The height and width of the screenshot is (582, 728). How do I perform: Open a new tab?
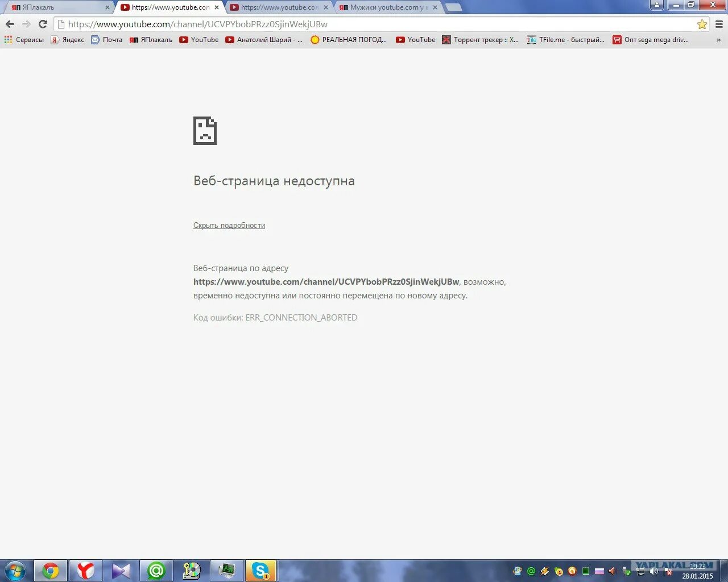pos(453,8)
